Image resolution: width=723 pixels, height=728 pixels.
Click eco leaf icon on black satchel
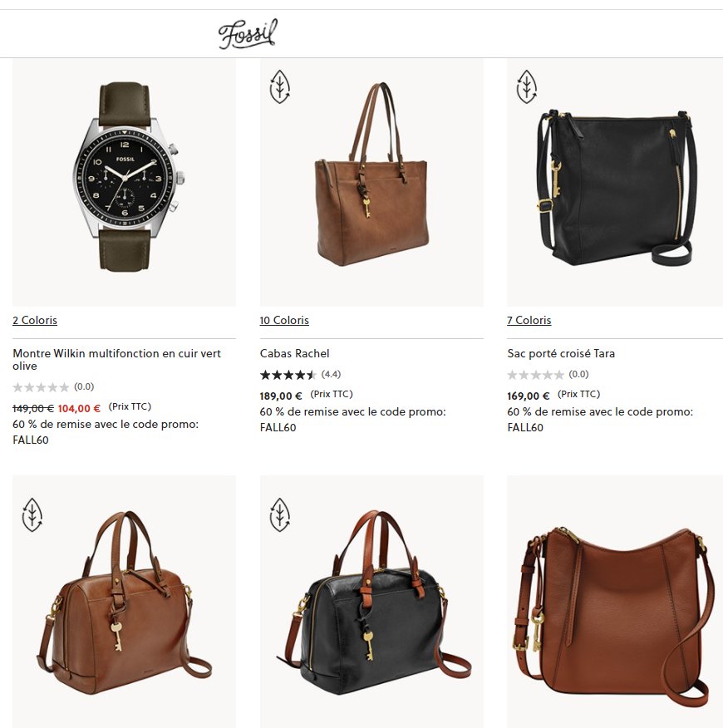point(279,515)
